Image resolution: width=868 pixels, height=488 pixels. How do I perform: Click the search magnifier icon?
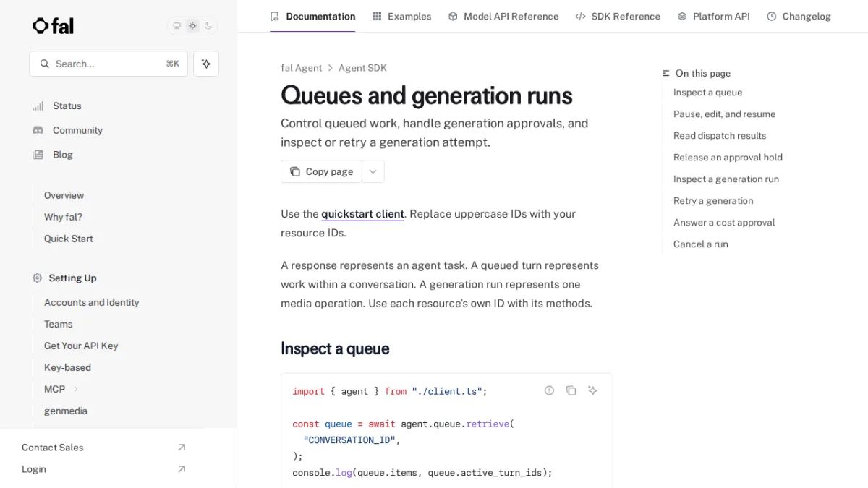coord(45,64)
